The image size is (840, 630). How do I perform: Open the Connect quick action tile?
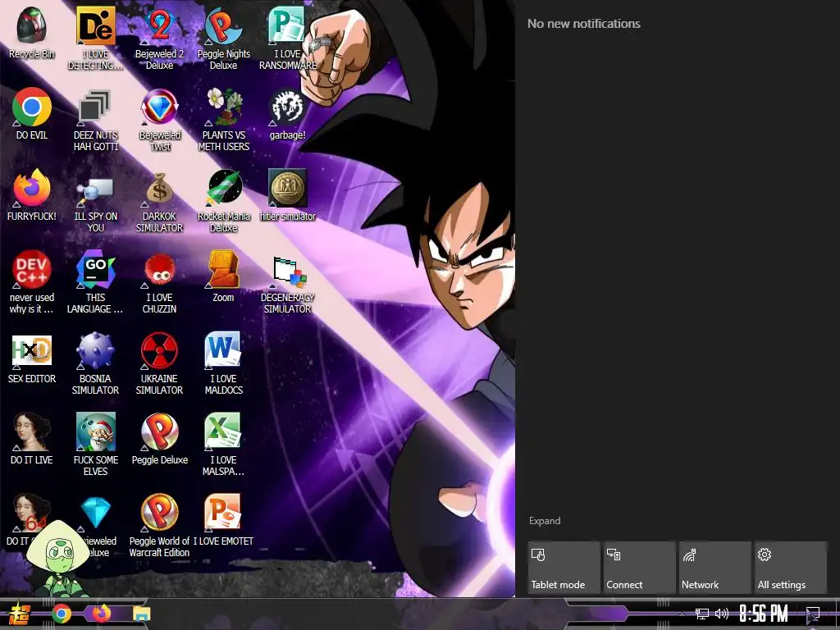639,568
